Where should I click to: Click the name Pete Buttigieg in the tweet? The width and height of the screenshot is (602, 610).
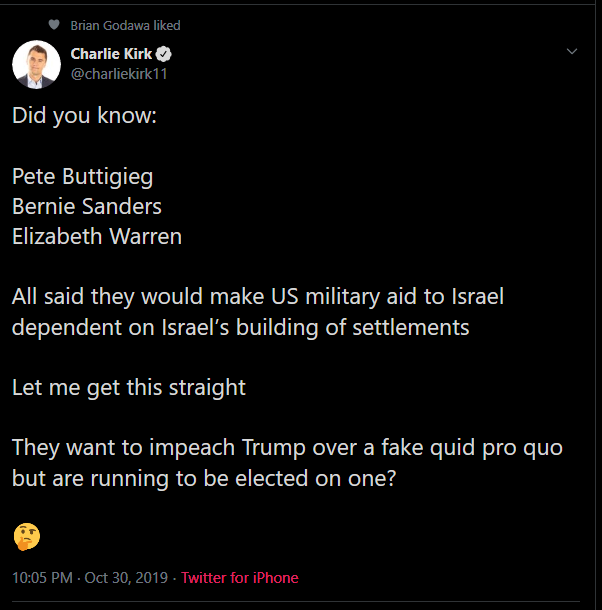tap(82, 177)
